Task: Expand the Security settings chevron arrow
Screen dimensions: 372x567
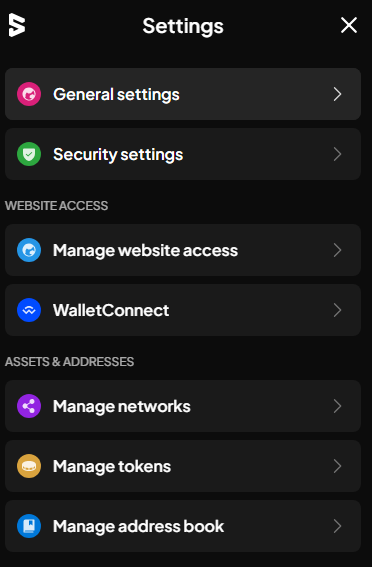Action: 337,154
